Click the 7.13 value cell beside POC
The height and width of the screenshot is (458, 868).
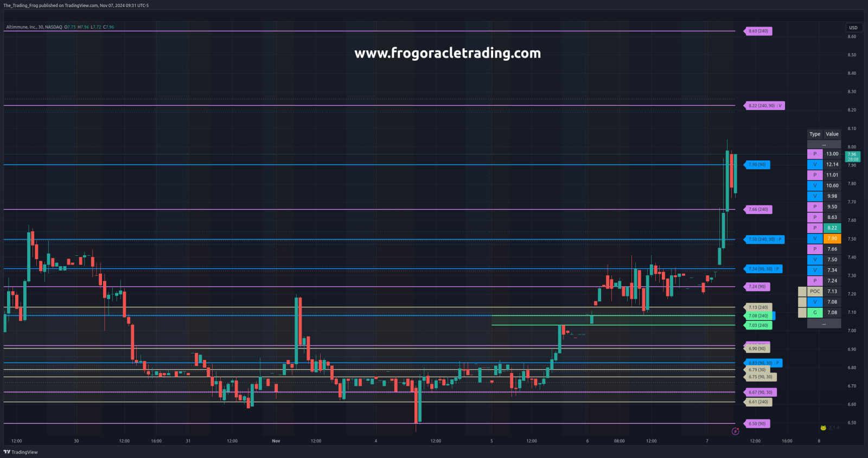pos(832,291)
